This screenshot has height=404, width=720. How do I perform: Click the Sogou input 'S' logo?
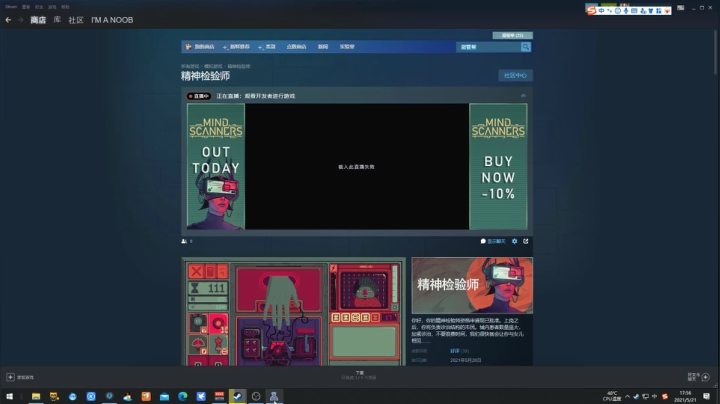(x=591, y=10)
